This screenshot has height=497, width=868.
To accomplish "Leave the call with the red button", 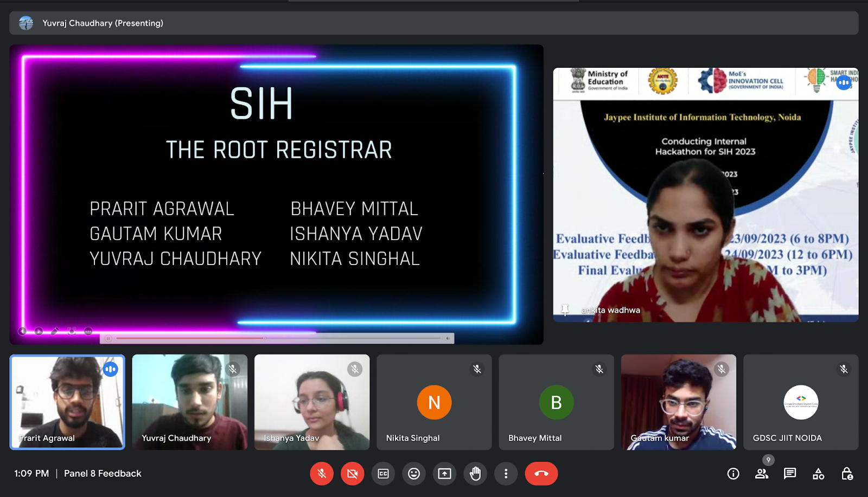I will point(541,474).
